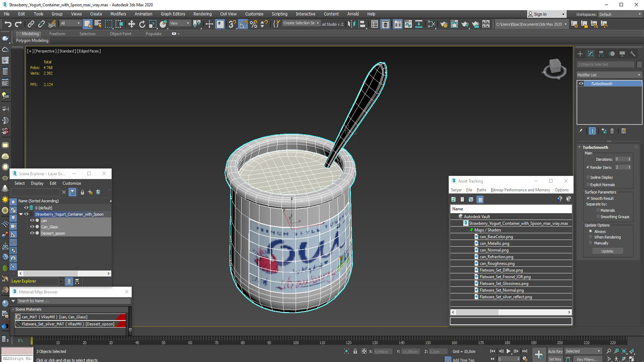Click the Zoom Extents navigation icon
Screen dimensions: 644x362
click(x=624, y=351)
